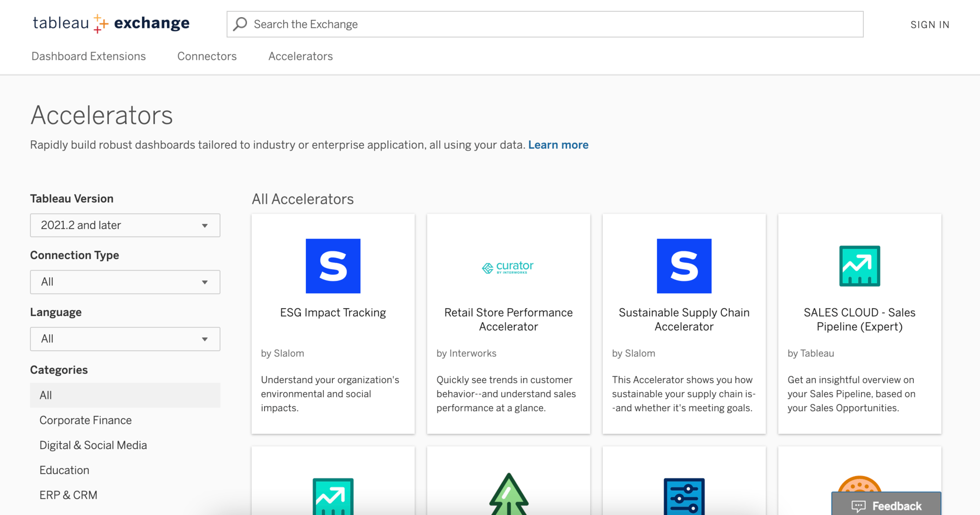
Task: Switch to the Connectors tab
Action: [207, 56]
